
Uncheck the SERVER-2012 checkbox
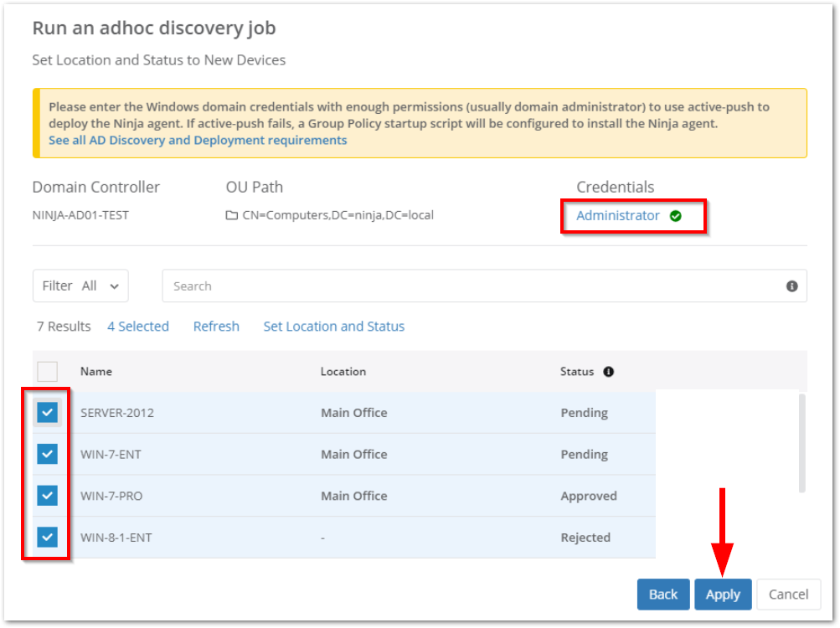(47, 412)
